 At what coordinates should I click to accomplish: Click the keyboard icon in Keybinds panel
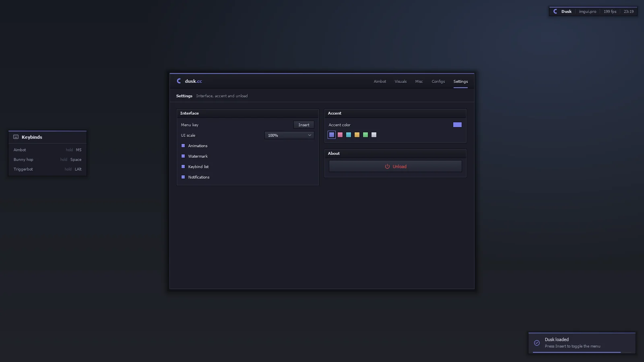(16, 137)
